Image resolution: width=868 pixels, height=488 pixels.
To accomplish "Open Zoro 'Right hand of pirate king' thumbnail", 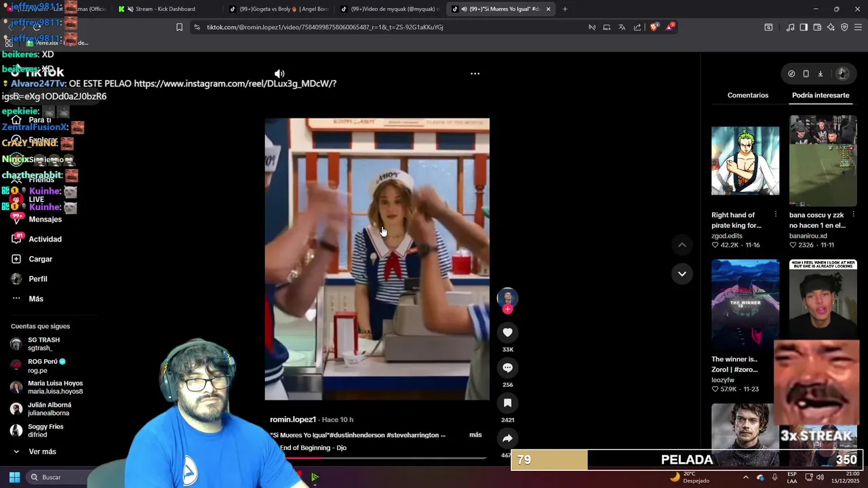I will click(745, 161).
